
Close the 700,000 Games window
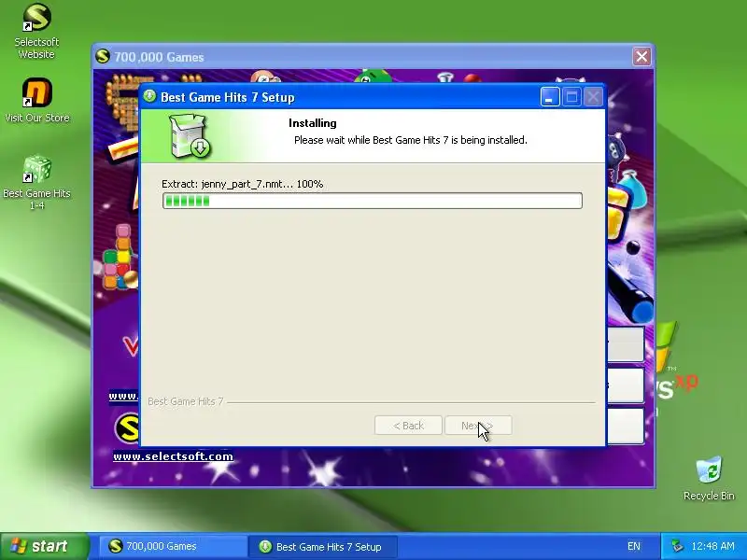coord(641,57)
